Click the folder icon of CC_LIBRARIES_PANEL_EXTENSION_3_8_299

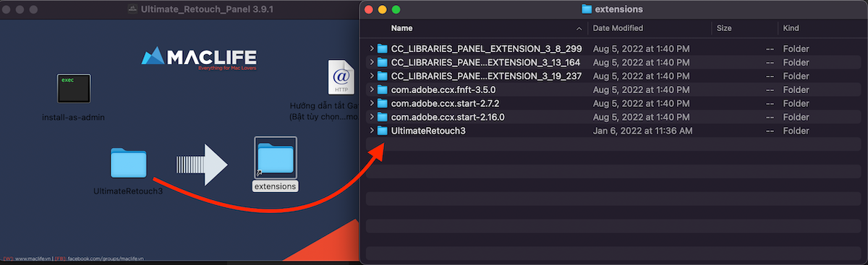click(x=383, y=48)
